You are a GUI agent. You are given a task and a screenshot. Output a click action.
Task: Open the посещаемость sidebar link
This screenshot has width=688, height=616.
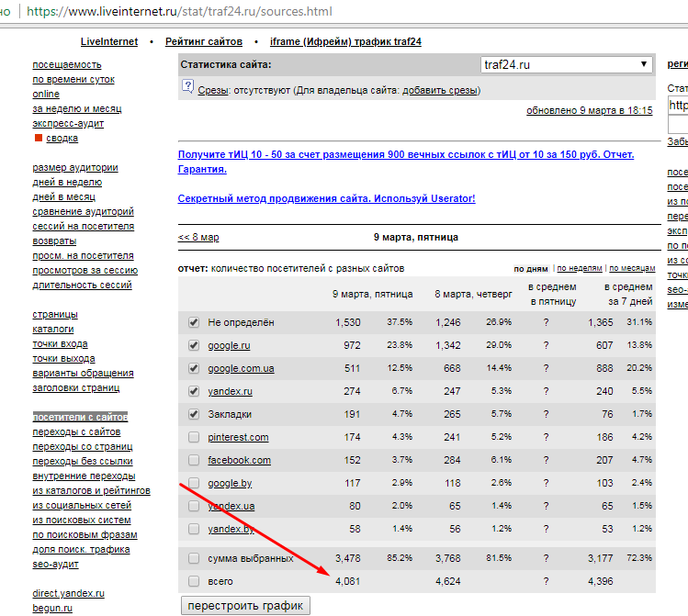click(67, 64)
